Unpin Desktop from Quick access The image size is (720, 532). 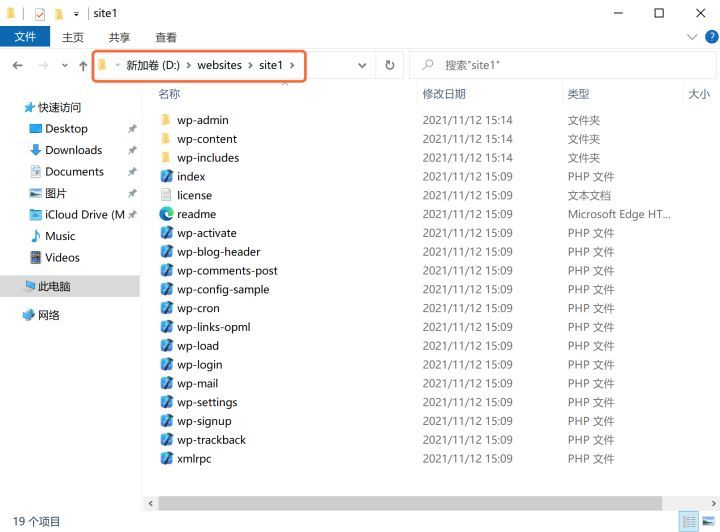tap(132, 129)
